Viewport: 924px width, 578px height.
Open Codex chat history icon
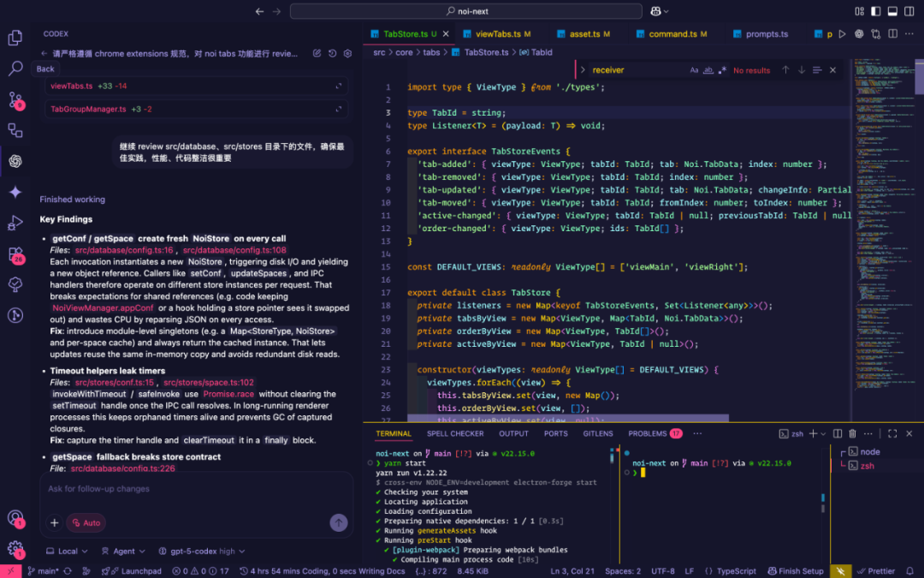point(332,53)
